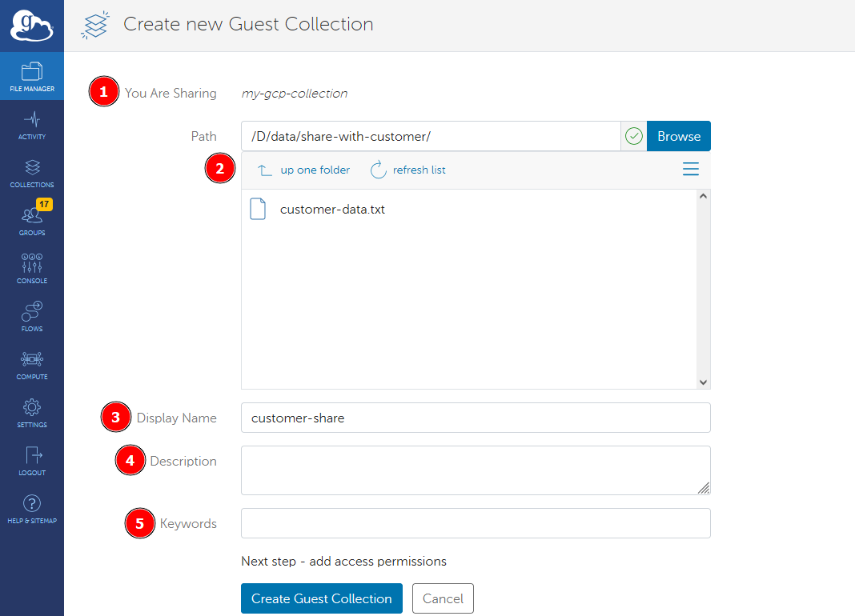This screenshot has width=855, height=616.
Task: Click the Browse button
Action: pyautogui.click(x=678, y=136)
